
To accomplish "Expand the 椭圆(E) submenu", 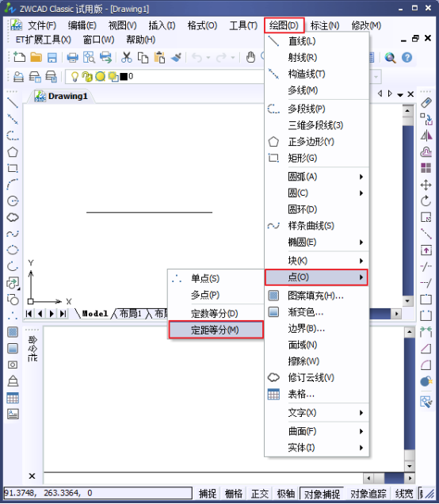I will [x=316, y=242].
